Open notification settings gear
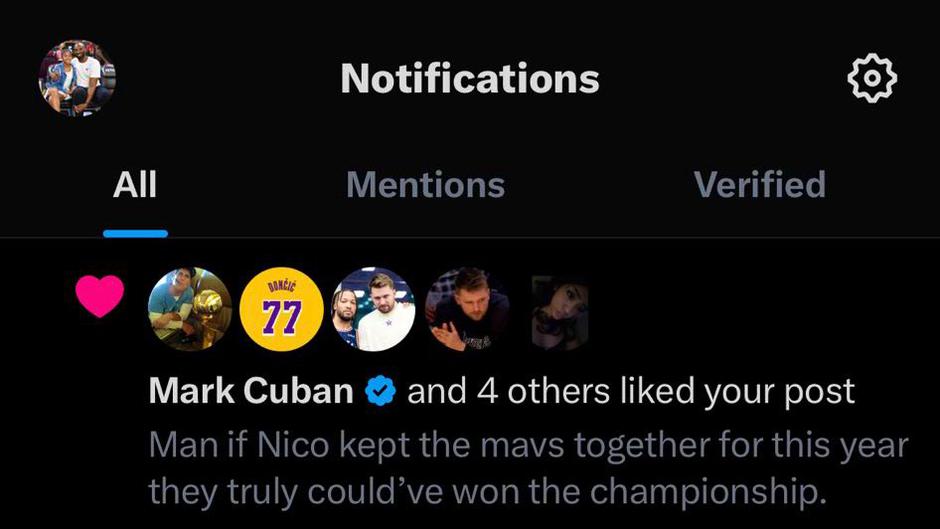The image size is (940, 529). 872,78
